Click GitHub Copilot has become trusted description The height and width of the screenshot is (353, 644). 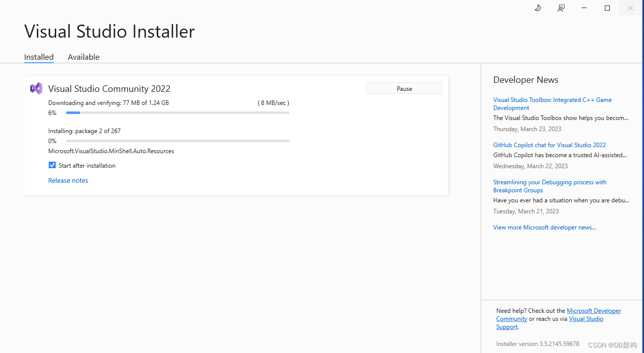tap(560, 155)
